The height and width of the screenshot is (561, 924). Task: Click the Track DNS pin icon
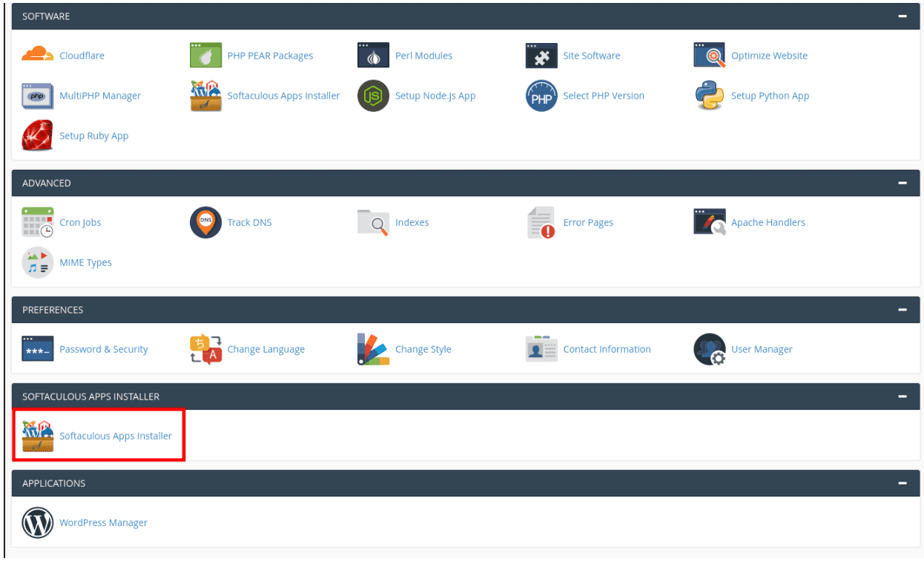[206, 222]
